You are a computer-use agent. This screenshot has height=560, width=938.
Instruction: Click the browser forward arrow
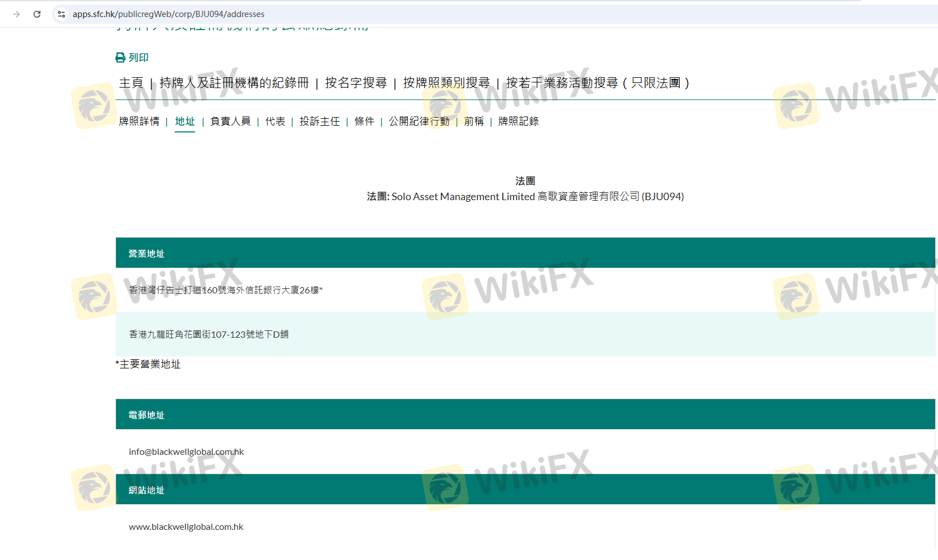click(16, 14)
